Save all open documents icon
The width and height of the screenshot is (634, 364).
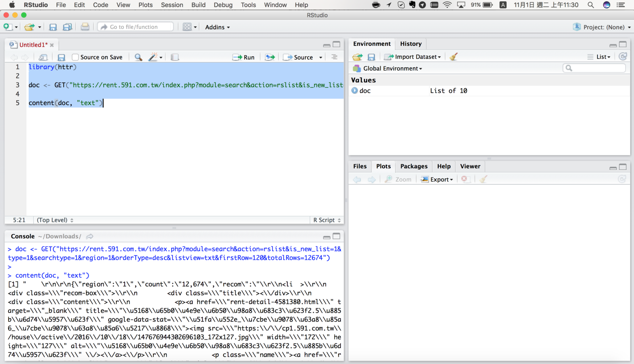pos(68,27)
